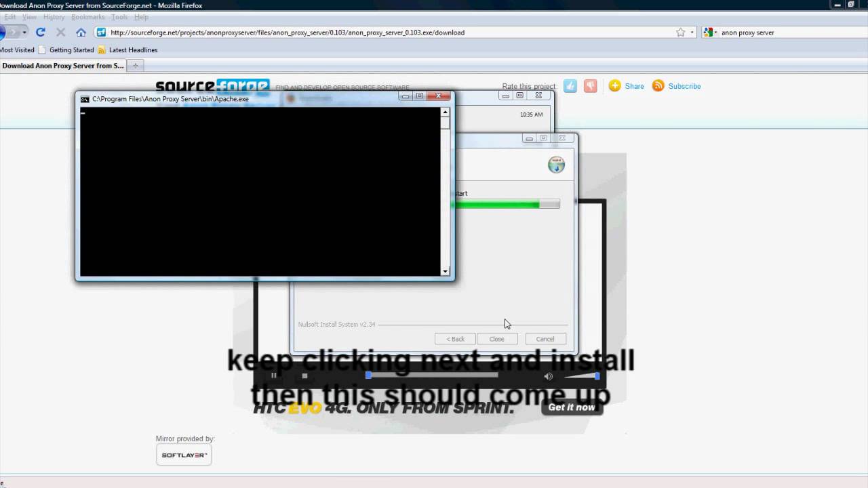This screenshot has height=488, width=868.
Task: Open the Getting Started bookmark
Action: [66, 49]
